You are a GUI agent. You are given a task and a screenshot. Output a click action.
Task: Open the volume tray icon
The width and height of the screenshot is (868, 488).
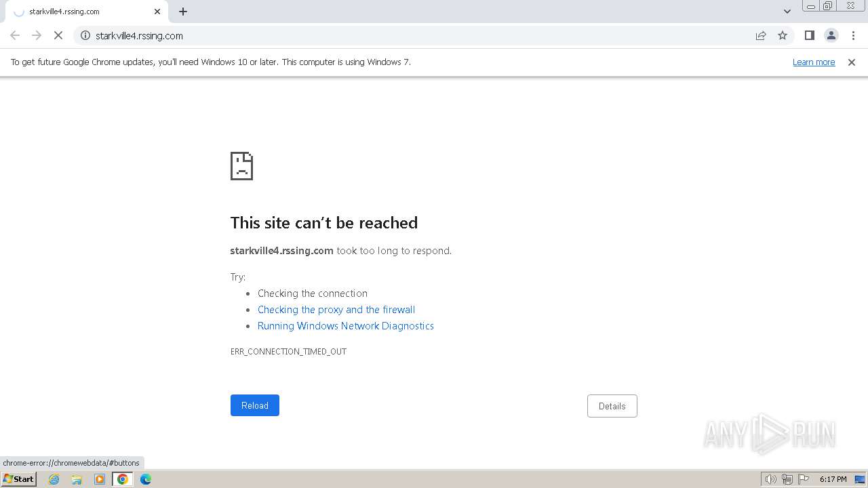click(770, 479)
